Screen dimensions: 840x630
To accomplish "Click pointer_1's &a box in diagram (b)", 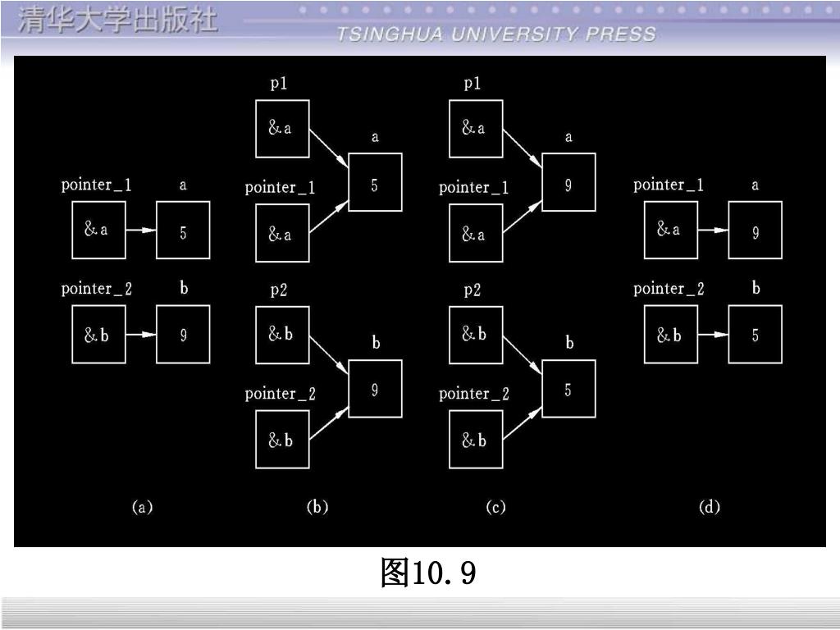I will 282,233.
